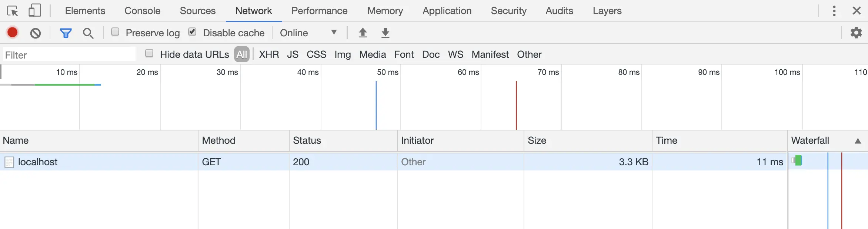The height and width of the screenshot is (229, 868).
Task: Filter requests by XHR type
Action: click(x=269, y=54)
